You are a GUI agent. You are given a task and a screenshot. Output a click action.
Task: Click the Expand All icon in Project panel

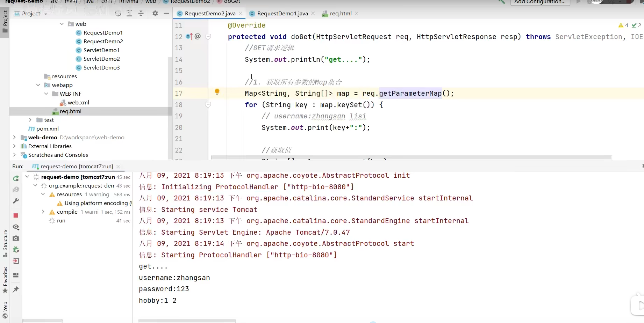coord(129,13)
